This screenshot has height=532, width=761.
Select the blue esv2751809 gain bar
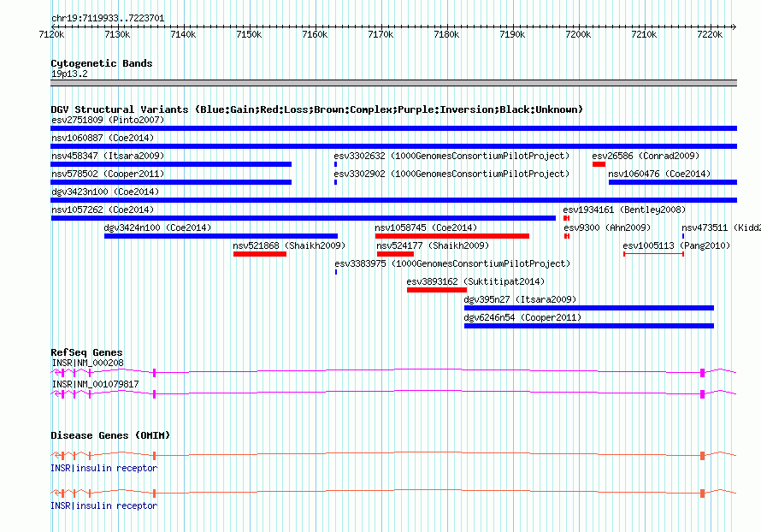393,128
